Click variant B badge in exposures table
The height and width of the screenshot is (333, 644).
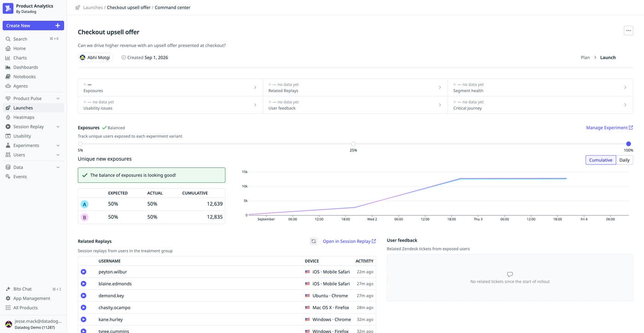point(84,217)
